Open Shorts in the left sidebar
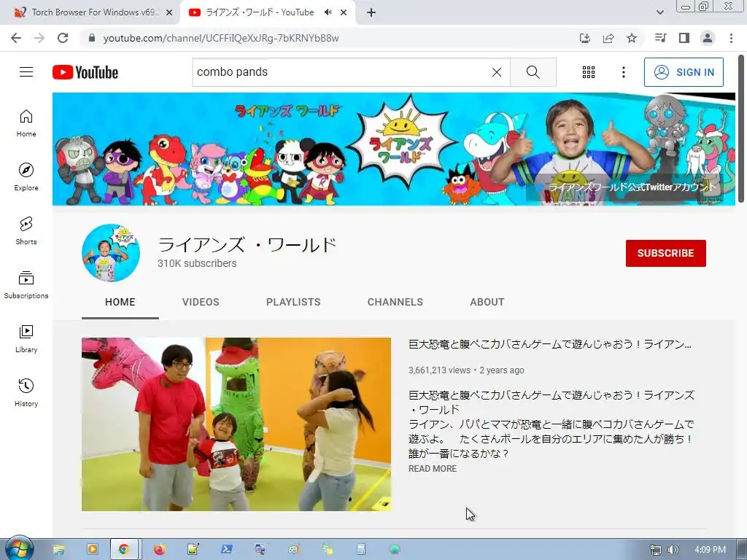Image resolution: width=747 pixels, height=560 pixels. coord(26,231)
